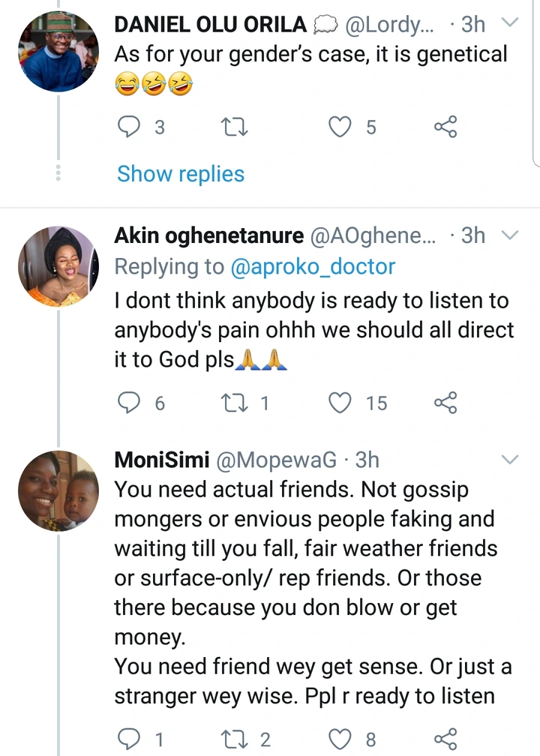Like Akin oghenetanure's tweet
Image resolution: width=540 pixels, height=756 pixels.
pos(341,403)
